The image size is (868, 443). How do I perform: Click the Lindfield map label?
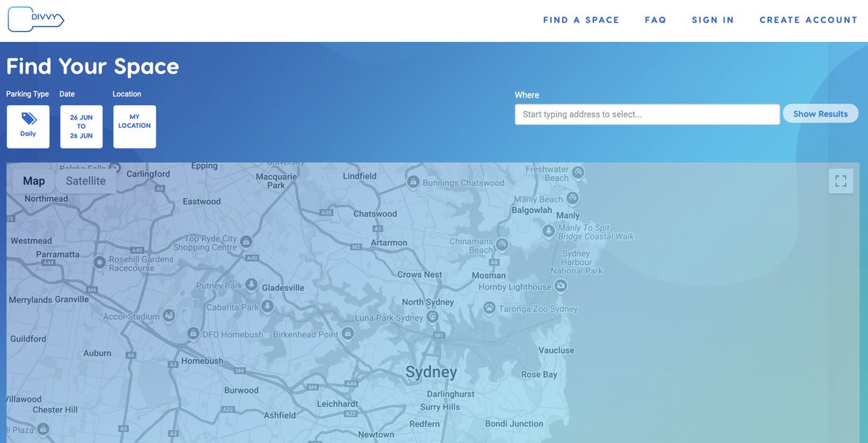[x=359, y=176]
